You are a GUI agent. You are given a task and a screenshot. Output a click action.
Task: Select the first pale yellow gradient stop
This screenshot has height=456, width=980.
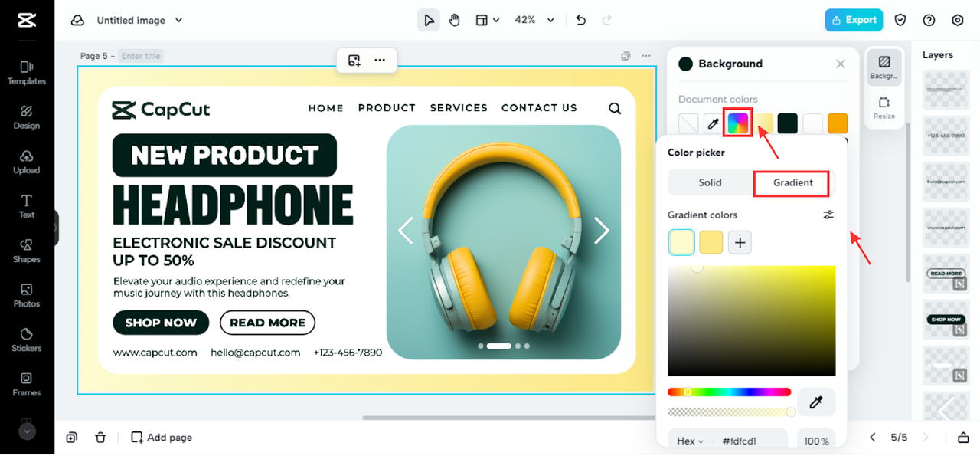click(681, 242)
